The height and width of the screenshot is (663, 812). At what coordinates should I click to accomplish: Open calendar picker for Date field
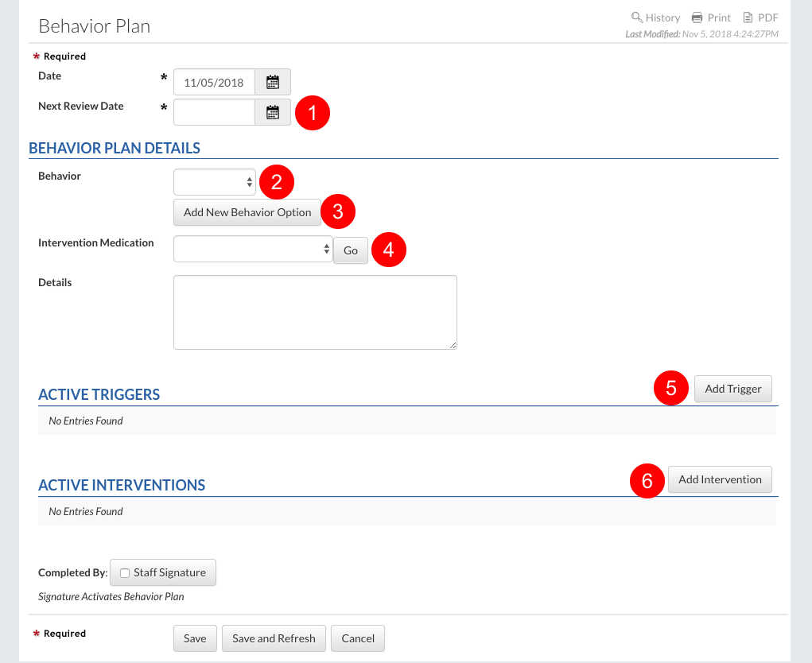(x=273, y=82)
